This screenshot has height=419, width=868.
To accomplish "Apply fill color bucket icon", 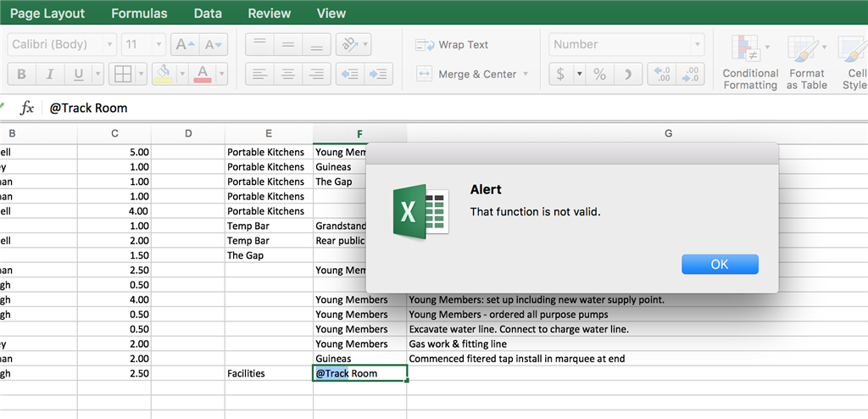I will (x=163, y=74).
